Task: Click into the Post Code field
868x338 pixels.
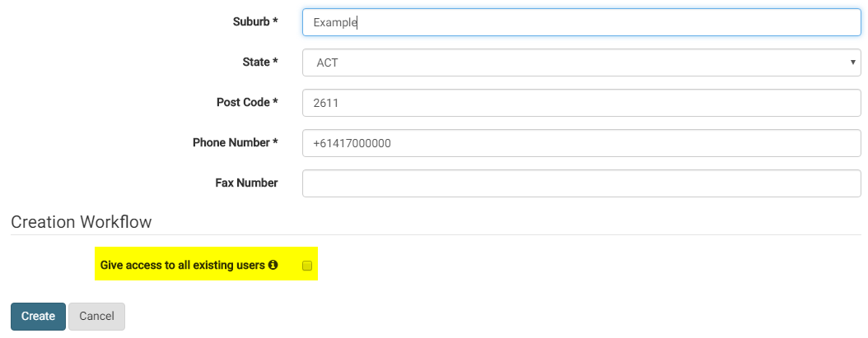Action: (581, 103)
